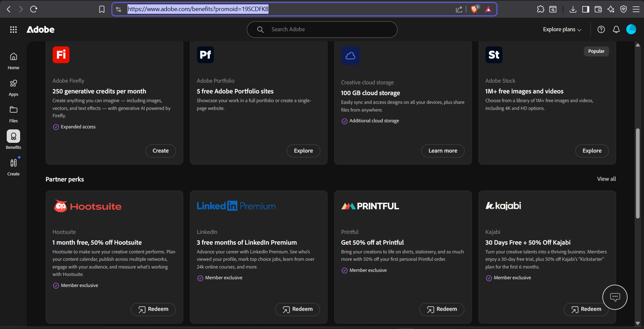Redeem the Hootsuite perk

click(153, 309)
